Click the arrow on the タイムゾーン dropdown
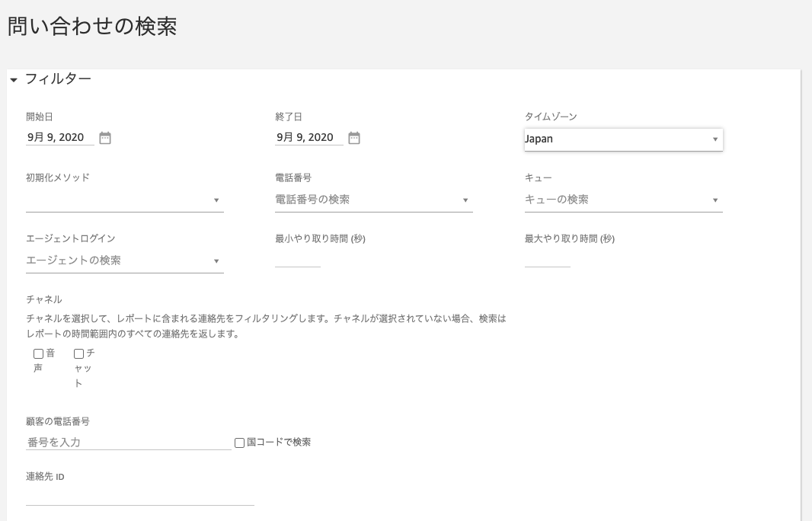This screenshot has width=812, height=521. tap(715, 139)
